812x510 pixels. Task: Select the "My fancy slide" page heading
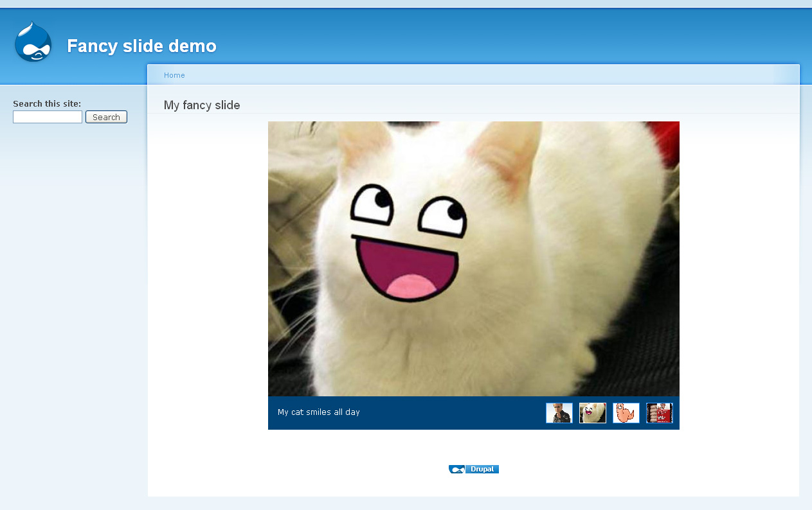(x=202, y=105)
